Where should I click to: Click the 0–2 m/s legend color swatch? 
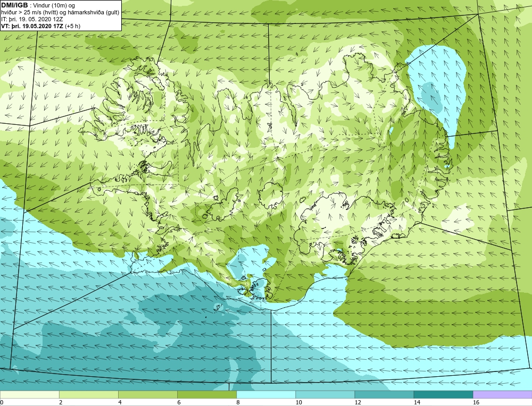tap(29, 394)
